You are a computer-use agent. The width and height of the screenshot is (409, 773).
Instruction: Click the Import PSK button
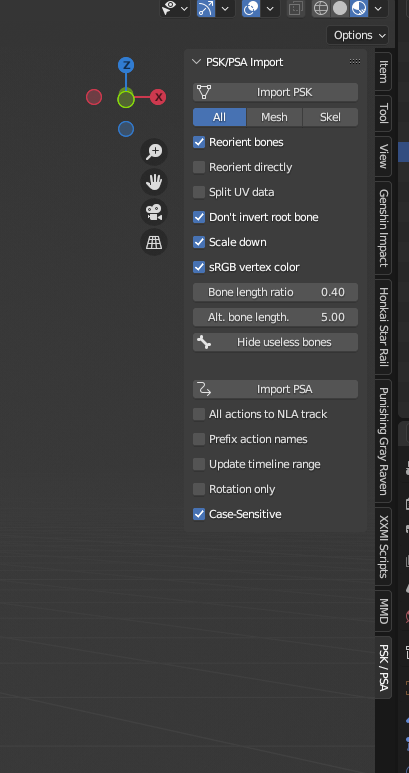coord(275,92)
